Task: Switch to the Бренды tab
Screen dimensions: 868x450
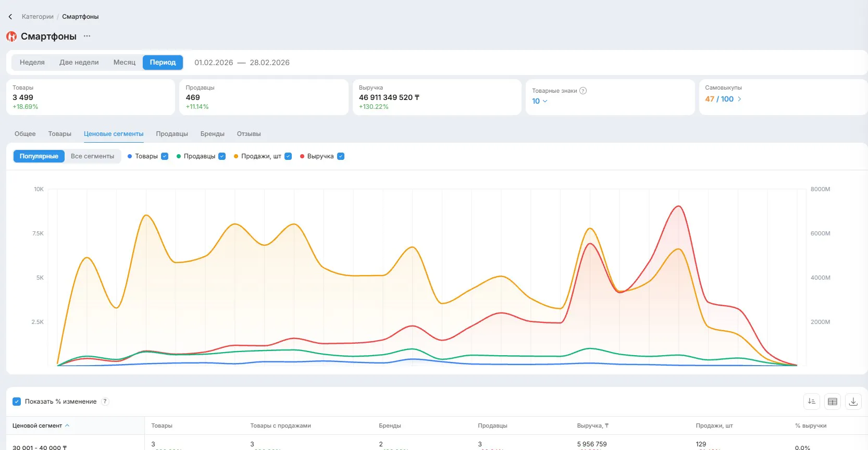Action: coord(213,134)
